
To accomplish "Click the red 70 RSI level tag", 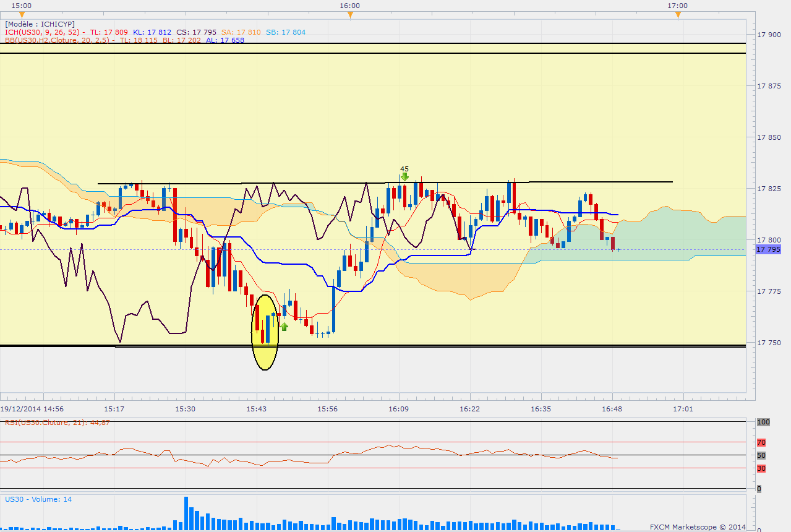I will (761, 442).
